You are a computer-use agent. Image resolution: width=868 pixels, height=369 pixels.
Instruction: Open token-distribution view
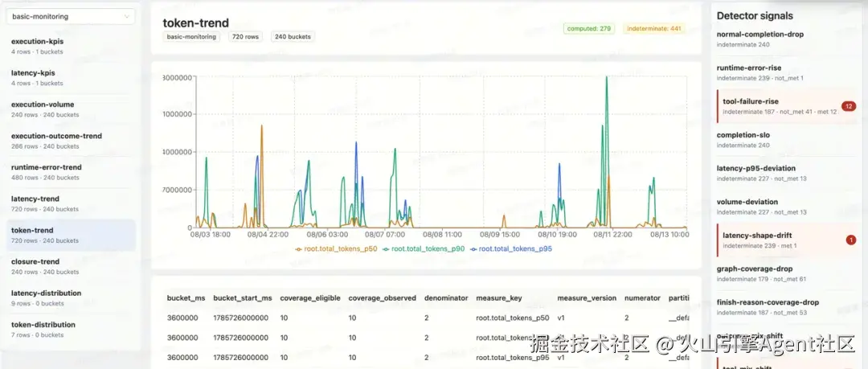(x=70, y=329)
